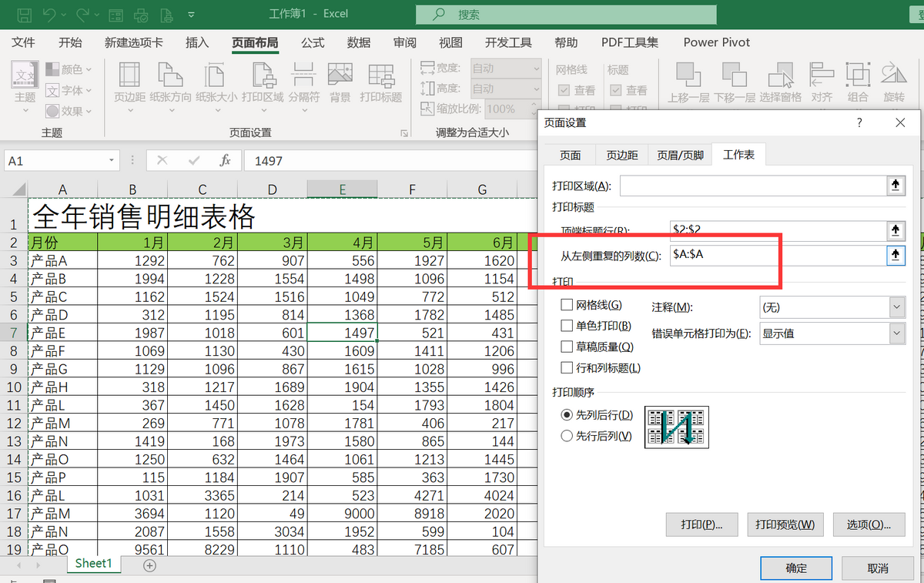This screenshot has width=924, height=583.
Task: Click the Print Preview (打印预览) button
Action: coord(785,524)
